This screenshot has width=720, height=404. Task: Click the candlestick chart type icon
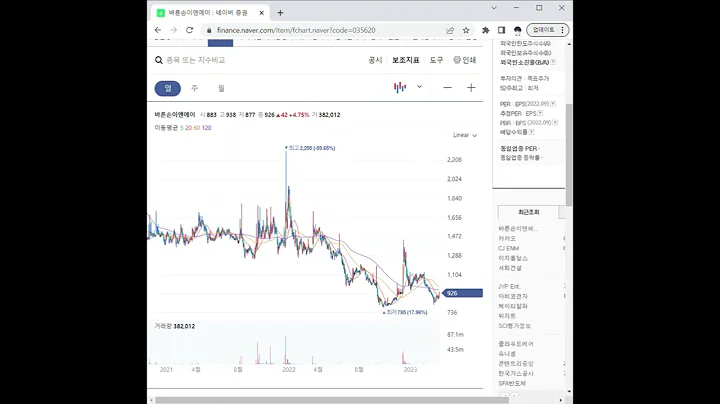pos(400,87)
